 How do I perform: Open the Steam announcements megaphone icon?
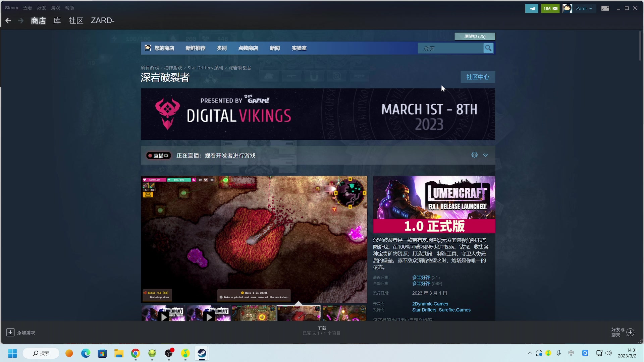pyautogui.click(x=532, y=8)
